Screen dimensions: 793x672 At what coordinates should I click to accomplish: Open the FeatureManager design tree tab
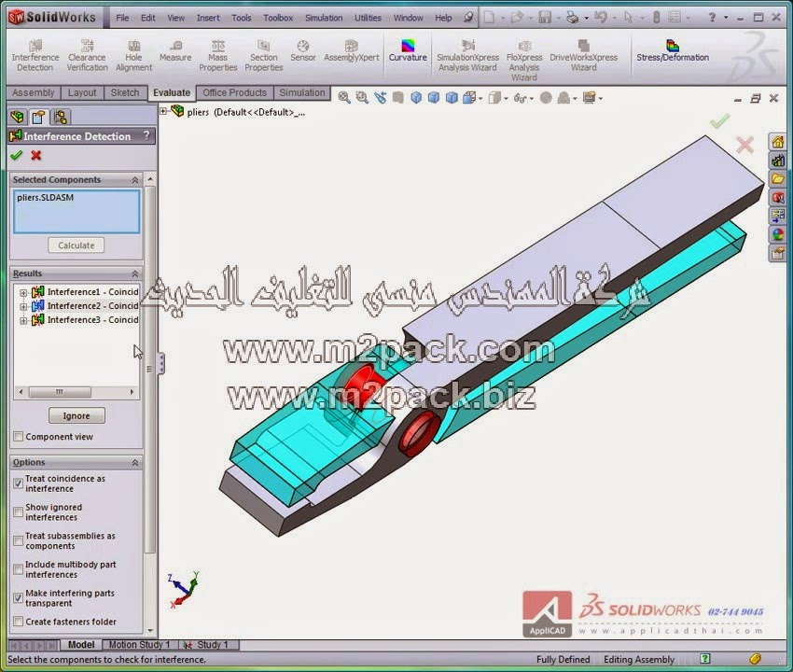coord(17,118)
